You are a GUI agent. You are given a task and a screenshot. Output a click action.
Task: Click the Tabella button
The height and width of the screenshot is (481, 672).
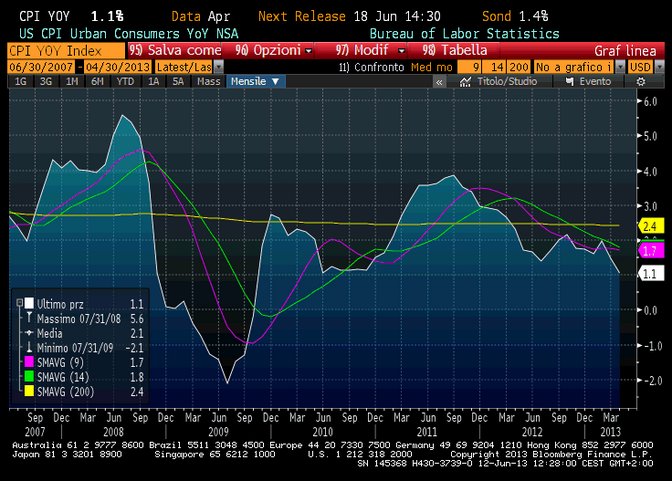455,50
